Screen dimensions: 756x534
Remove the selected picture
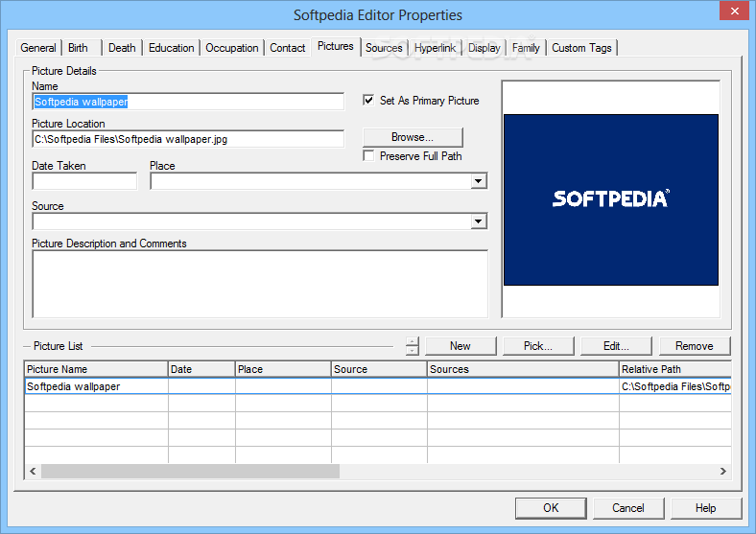(695, 346)
